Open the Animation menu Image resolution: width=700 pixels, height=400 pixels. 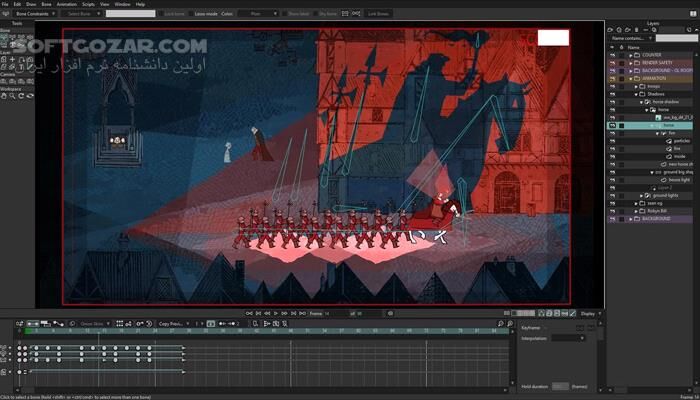67,4
